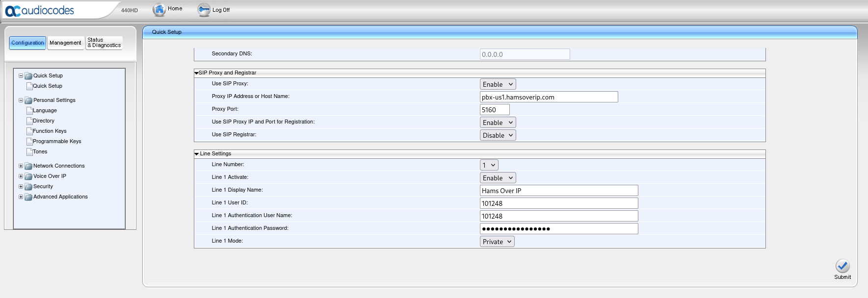Open the Use SIP Proxy dropdown
868x298 pixels.
498,84
